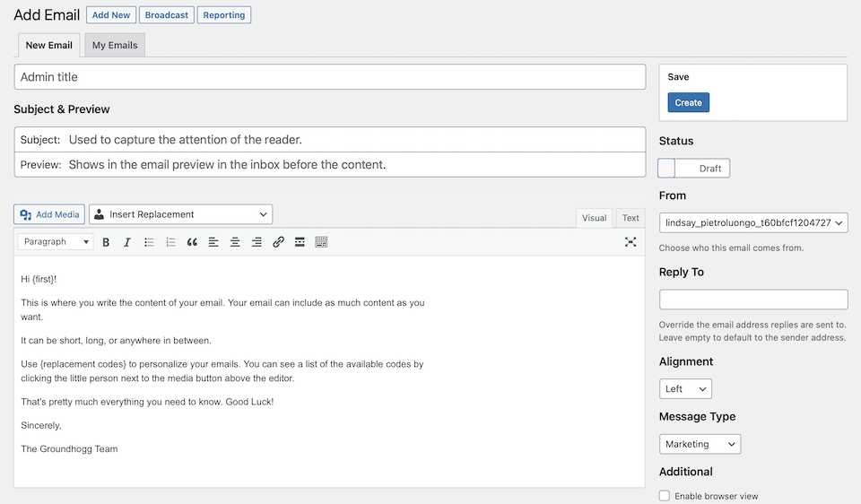Viewport: 861px width, 504px height.
Task: Insert a bulleted list
Action: pos(149,242)
